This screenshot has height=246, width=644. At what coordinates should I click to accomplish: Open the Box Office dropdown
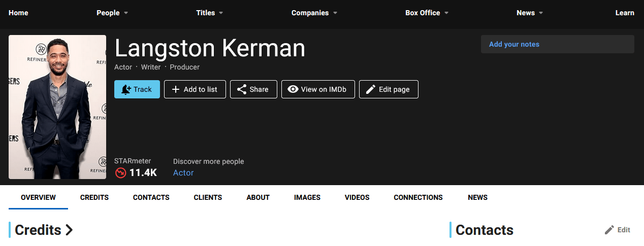[x=446, y=13]
